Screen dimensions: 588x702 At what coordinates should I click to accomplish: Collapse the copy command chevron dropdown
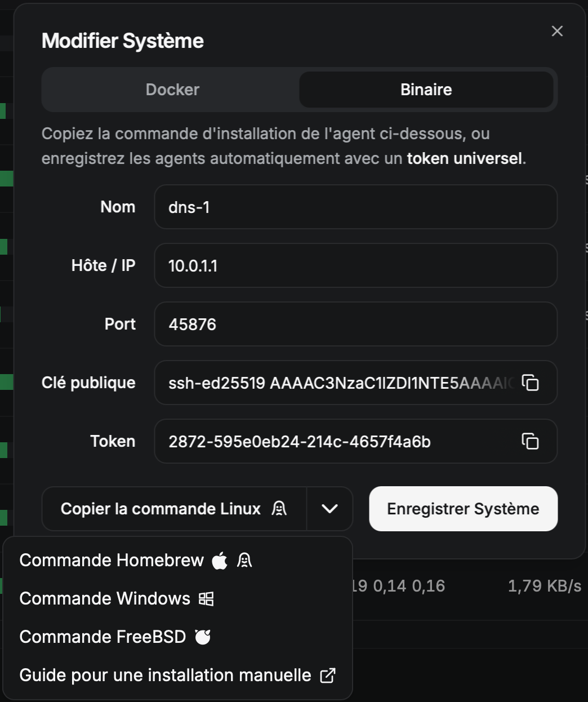(329, 509)
